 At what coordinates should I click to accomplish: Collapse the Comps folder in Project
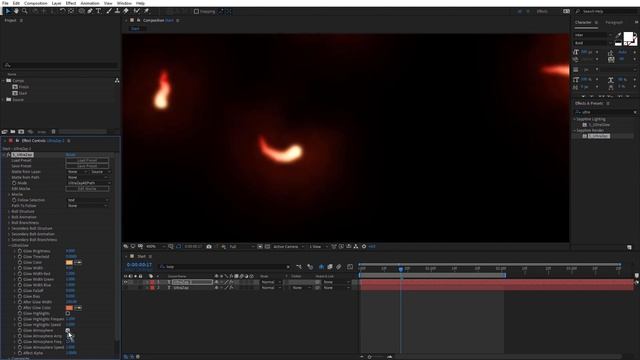[4, 81]
